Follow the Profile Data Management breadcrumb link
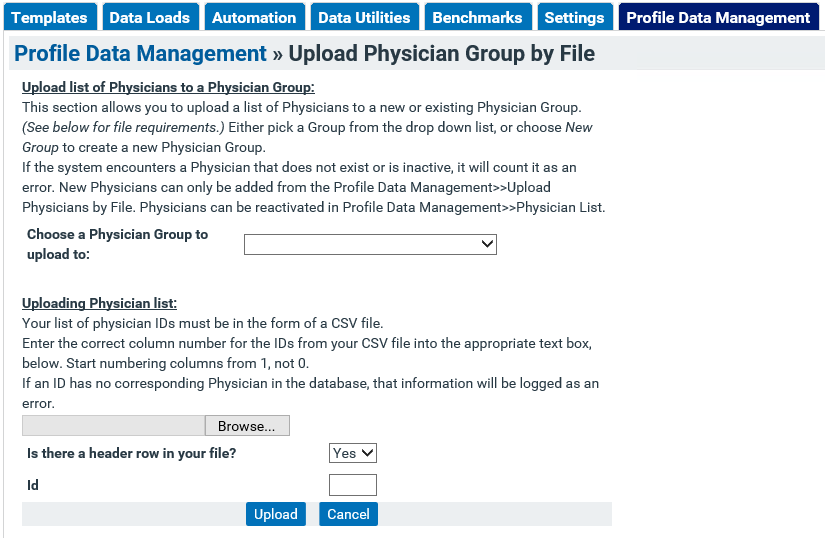The width and height of the screenshot is (825, 538). tap(140, 54)
